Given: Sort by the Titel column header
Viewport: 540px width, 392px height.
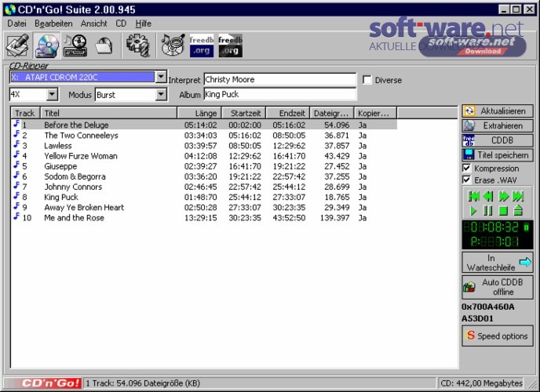Looking at the screenshot, I should (108, 113).
